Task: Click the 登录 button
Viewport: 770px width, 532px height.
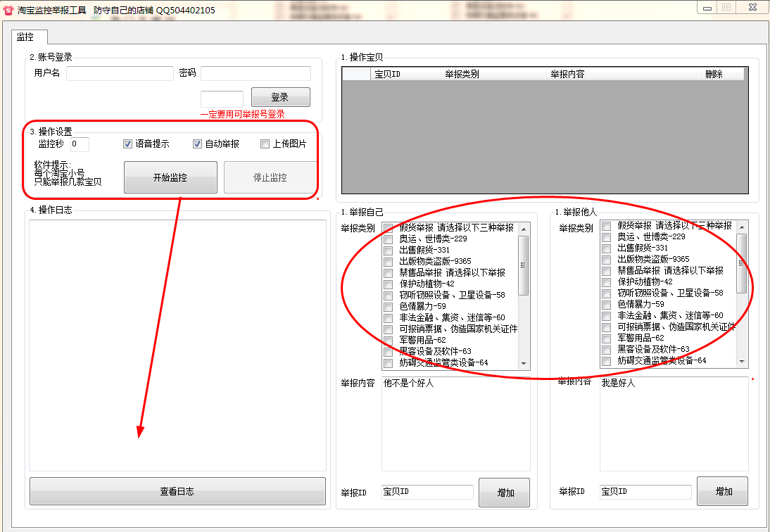Action: (280, 97)
